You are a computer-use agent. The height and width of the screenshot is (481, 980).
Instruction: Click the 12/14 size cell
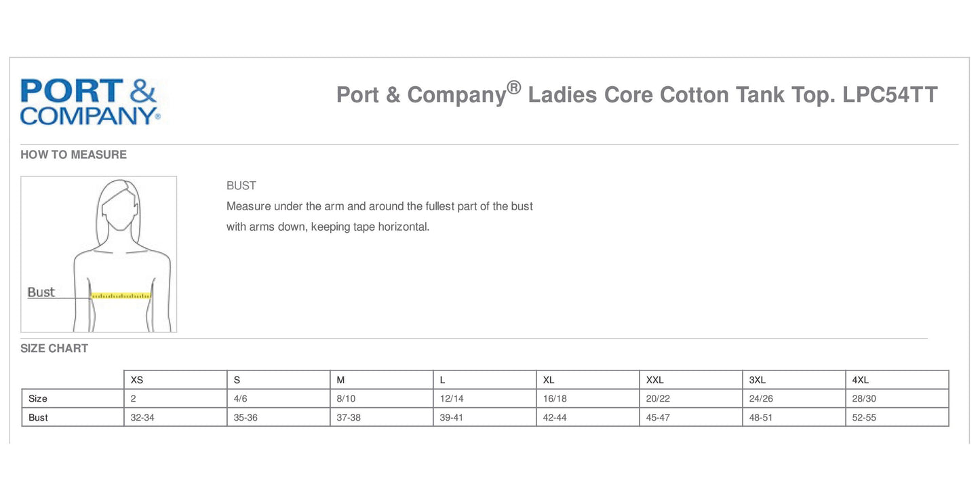pos(452,399)
